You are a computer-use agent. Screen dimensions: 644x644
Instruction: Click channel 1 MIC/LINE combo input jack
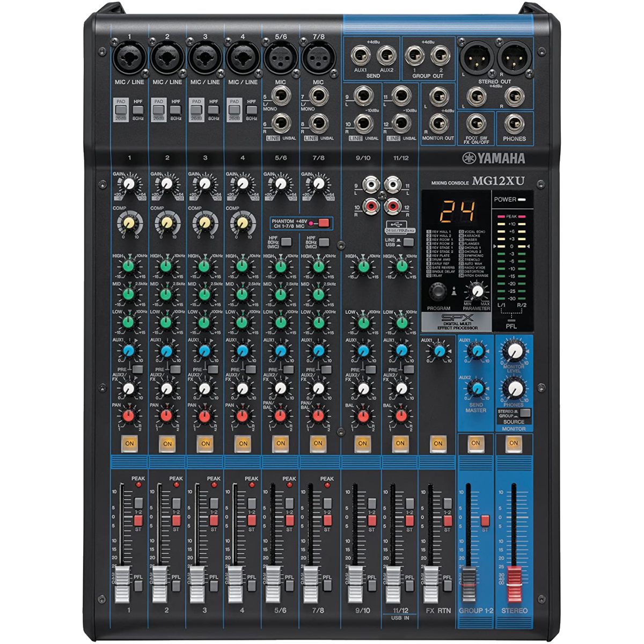pos(129,58)
